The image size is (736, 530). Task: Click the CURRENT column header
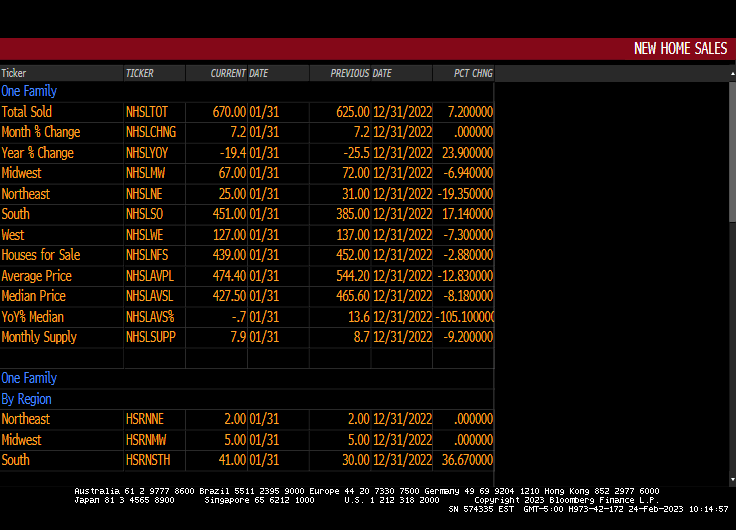click(228, 73)
